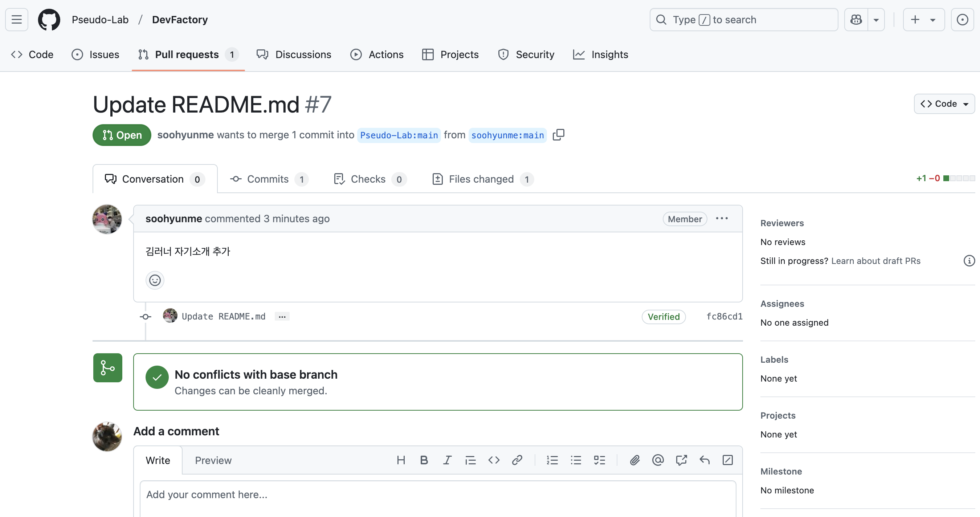Image resolution: width=980 pixels, height=517 pixels.
Task: Open the Create new plus dropdown
Action: point(923,19)
